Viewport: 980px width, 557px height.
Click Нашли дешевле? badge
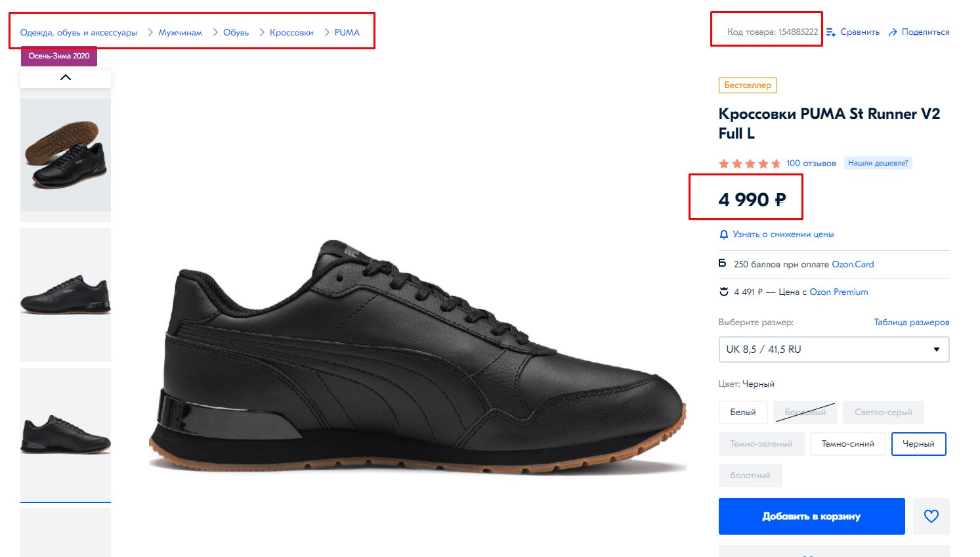(878, 164)
